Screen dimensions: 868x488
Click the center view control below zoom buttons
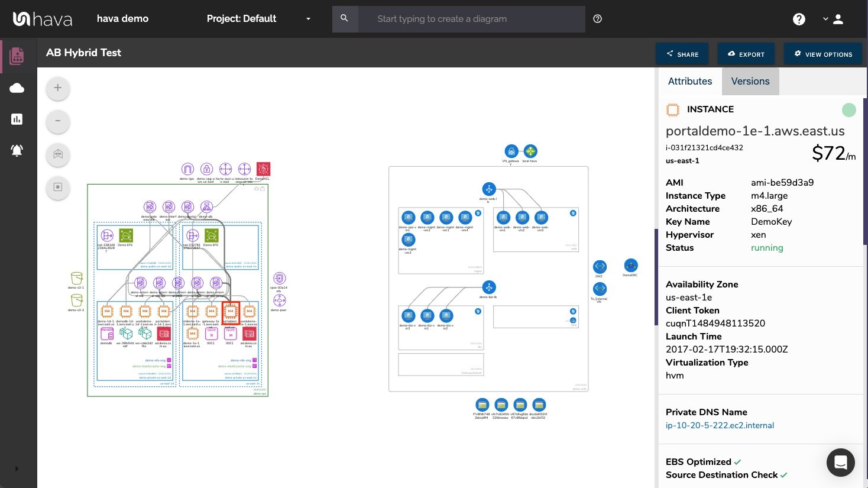[57, 188]
